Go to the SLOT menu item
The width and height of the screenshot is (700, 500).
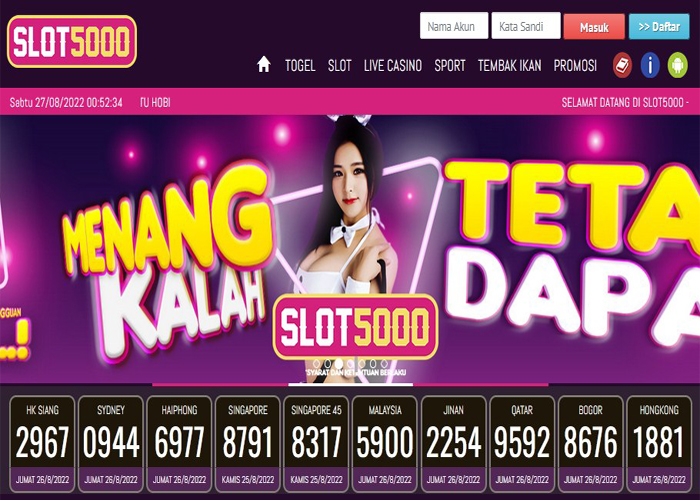pyautogui.click(x=339, y=66)
